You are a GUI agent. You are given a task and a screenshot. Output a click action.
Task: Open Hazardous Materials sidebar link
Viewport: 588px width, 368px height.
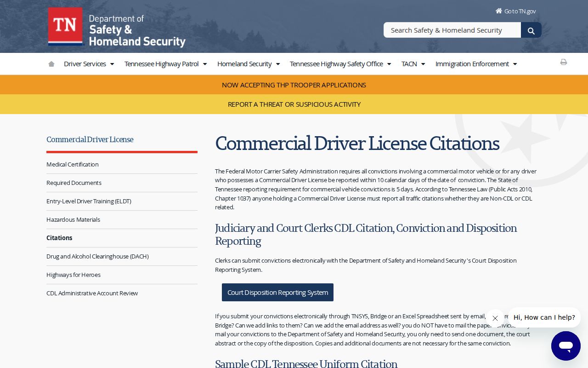click(x=73, y=220)
